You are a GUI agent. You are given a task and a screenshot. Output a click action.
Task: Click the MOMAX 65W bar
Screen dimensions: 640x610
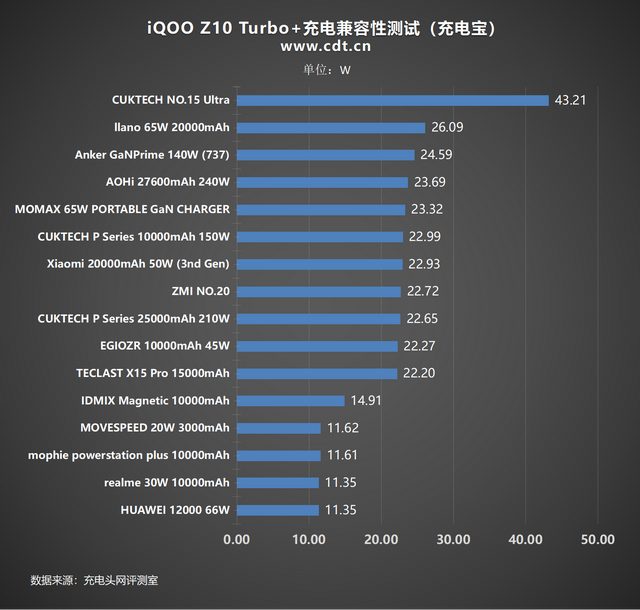pos(321,210)
